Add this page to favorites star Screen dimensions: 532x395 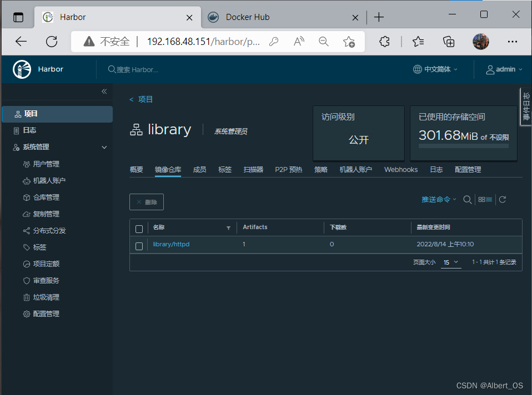coord(349,42)
